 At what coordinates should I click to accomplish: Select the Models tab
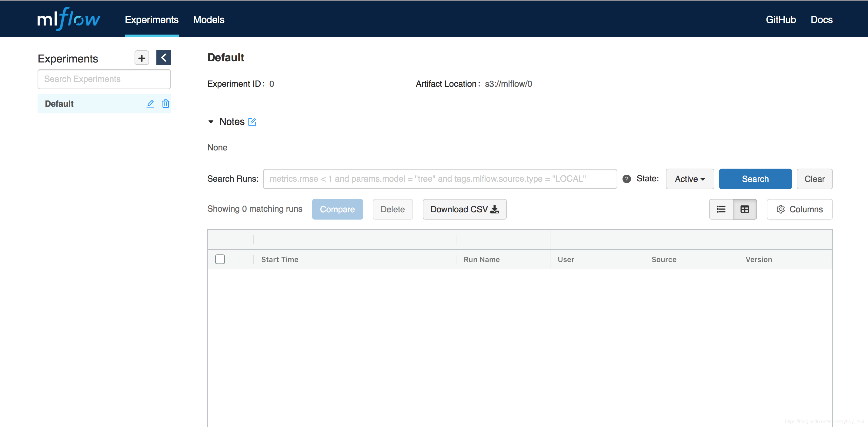coord(209,19)
